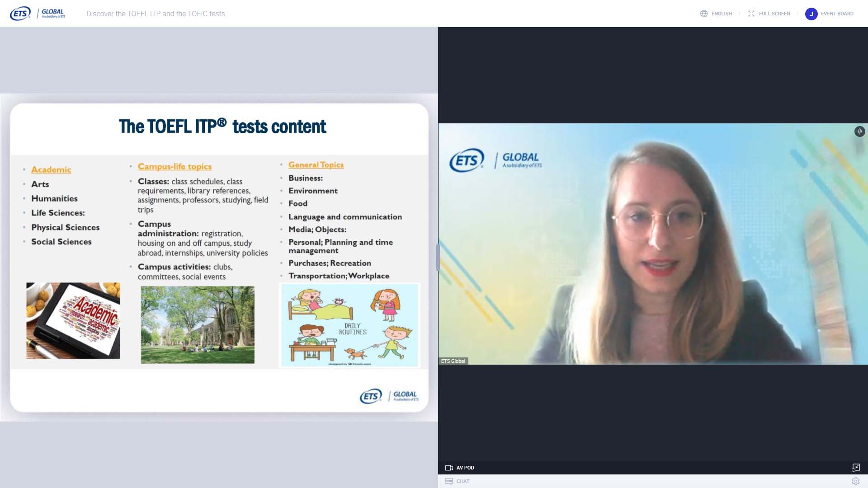
Task: Click 'General Topics' heading on slide
Action: 316,165
